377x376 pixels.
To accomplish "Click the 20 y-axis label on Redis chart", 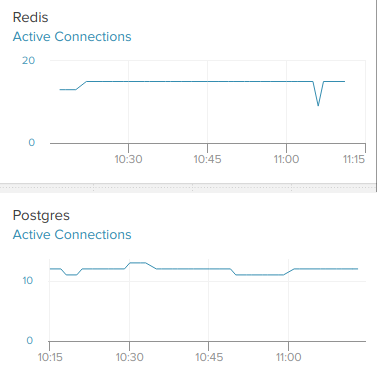I will point(28,60).
